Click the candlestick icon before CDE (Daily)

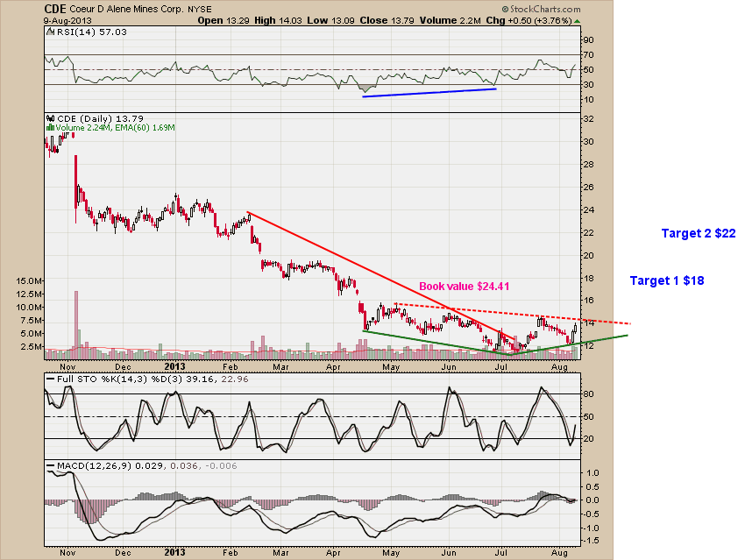click(x=50, y=118)
